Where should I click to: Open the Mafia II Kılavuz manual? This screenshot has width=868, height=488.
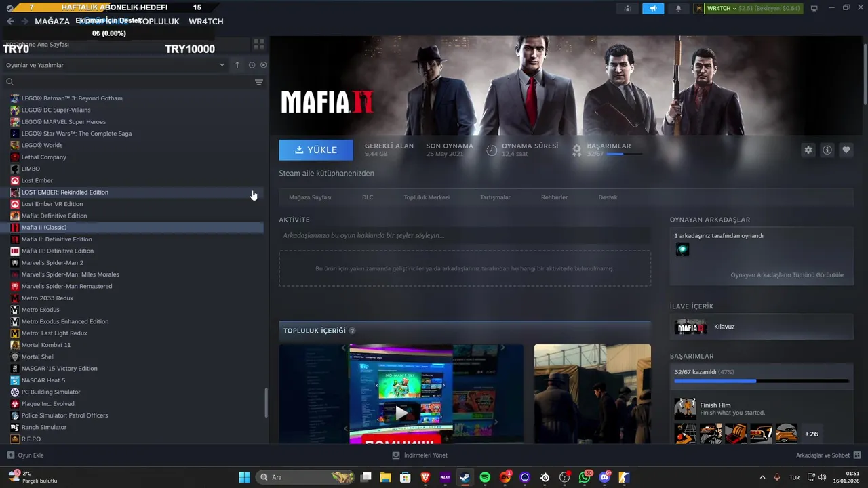[762, 327]
